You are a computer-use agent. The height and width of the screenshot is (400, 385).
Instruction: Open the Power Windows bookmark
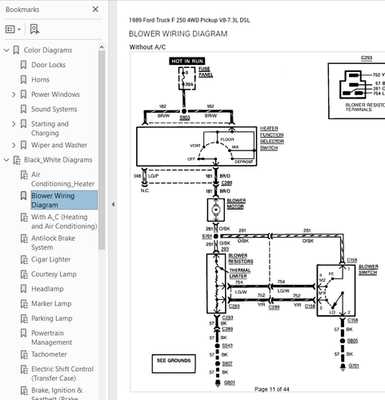point(55,94)
